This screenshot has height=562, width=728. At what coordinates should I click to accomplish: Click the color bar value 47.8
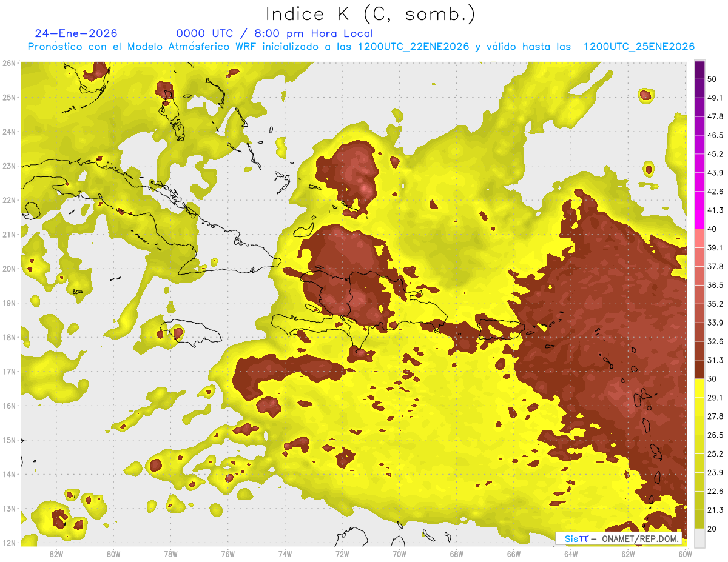point(715,116)
